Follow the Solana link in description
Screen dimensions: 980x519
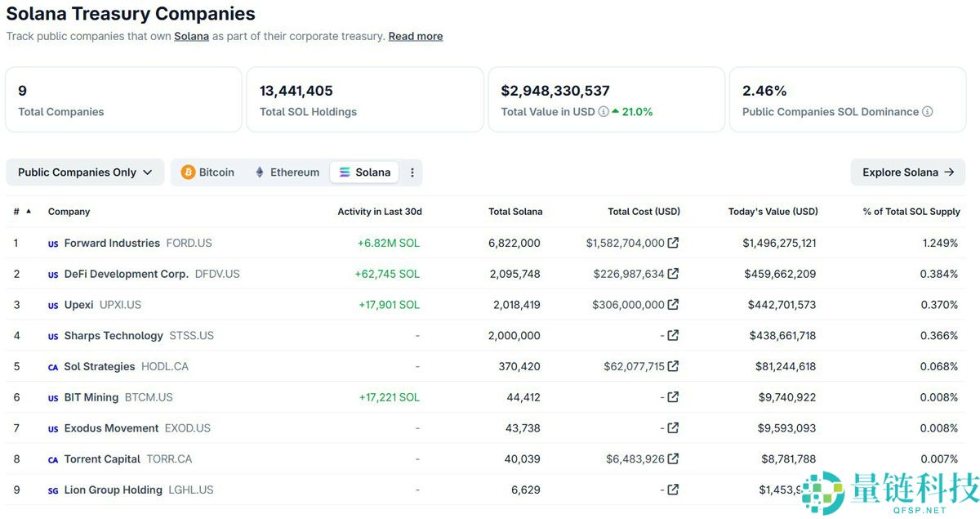[x=191, y=36]
